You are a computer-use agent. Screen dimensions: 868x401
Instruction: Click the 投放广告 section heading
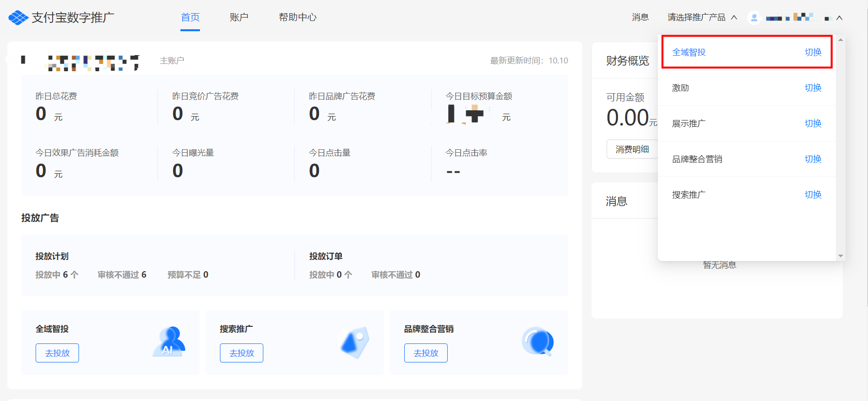(x=40, y=218)
